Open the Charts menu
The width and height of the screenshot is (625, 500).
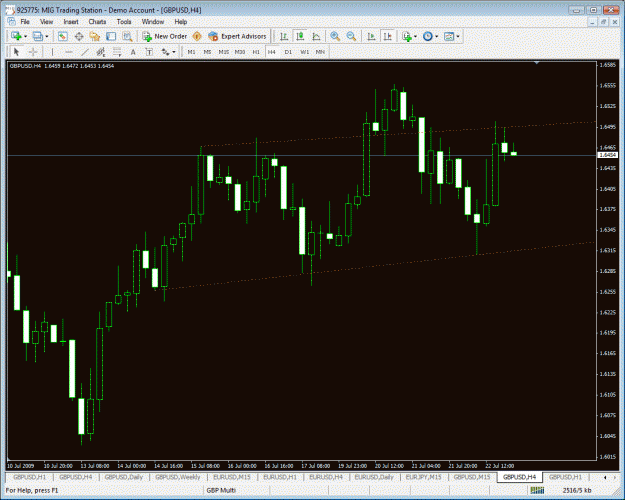pos(97,22)
